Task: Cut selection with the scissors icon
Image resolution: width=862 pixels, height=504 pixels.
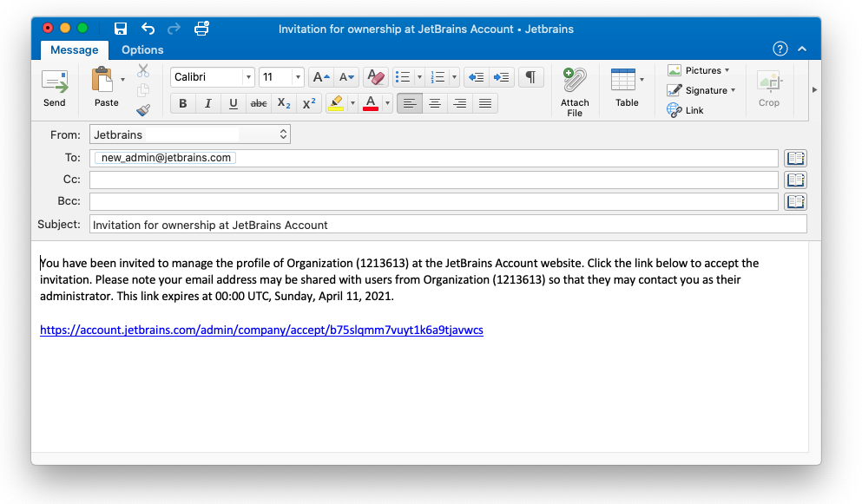Action: click(x=143, y=70)
